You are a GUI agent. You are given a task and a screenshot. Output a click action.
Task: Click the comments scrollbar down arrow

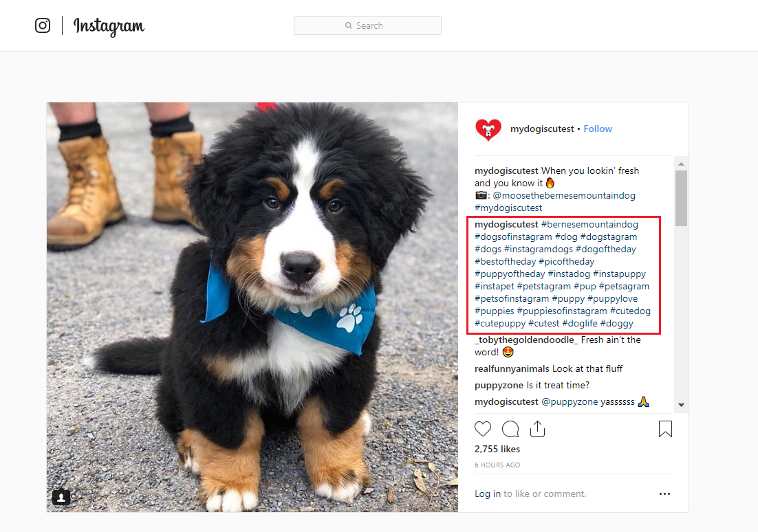click(681, 405)
